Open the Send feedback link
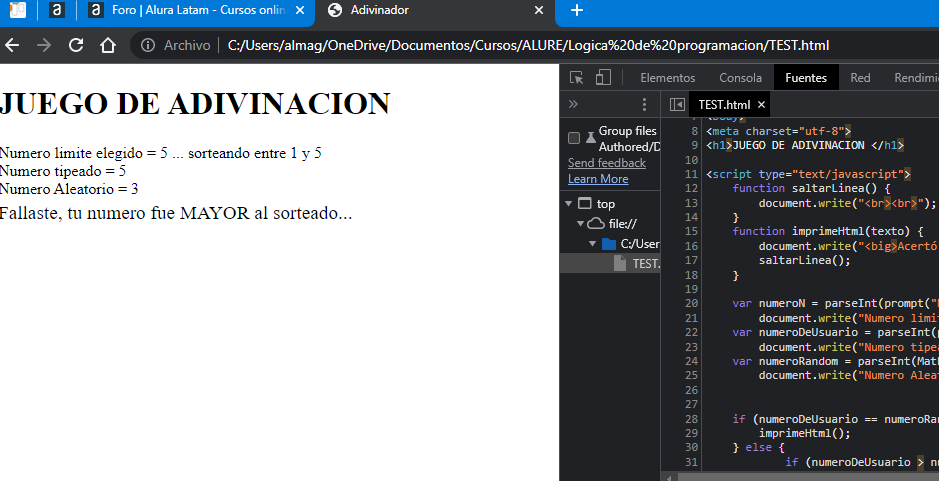This screenshot has height=481, width=939. (607, 163)
